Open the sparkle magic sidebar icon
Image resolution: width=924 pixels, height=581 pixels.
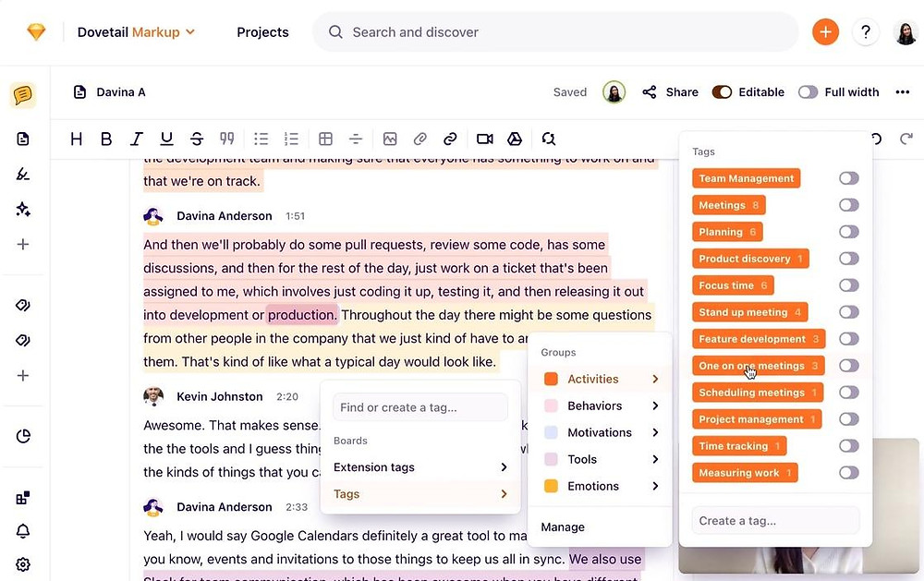click(23, 209)
